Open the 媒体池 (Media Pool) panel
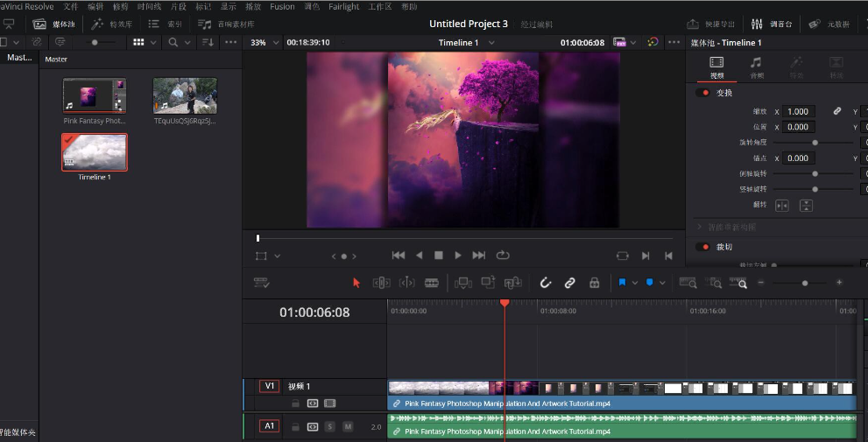The height and width of the screenshot is (442, 868). (x=53, y=25)
